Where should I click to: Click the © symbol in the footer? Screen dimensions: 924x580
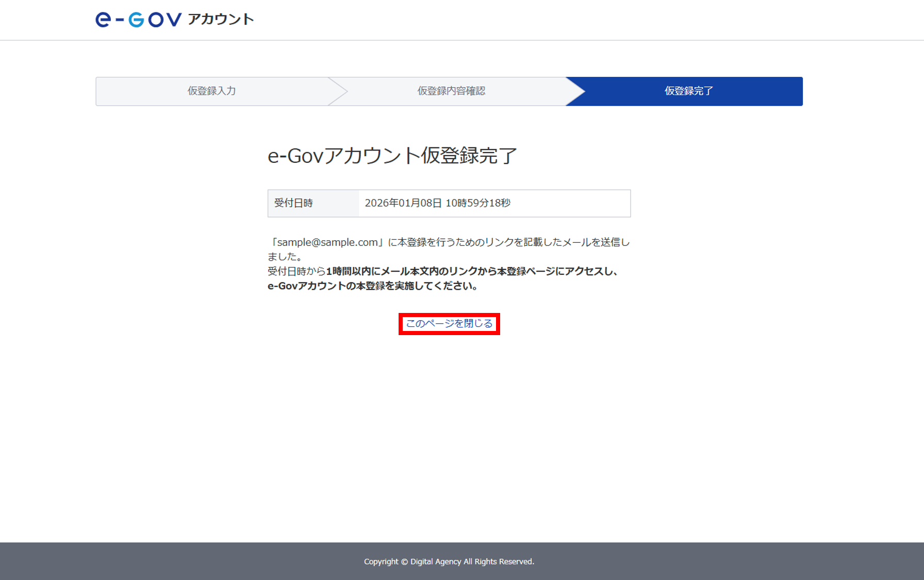tap(404, 562)
